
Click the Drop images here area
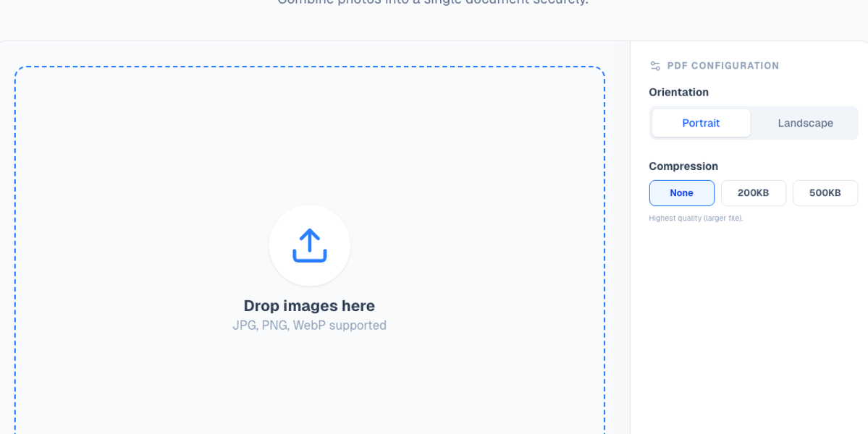[x=310, y=305]
